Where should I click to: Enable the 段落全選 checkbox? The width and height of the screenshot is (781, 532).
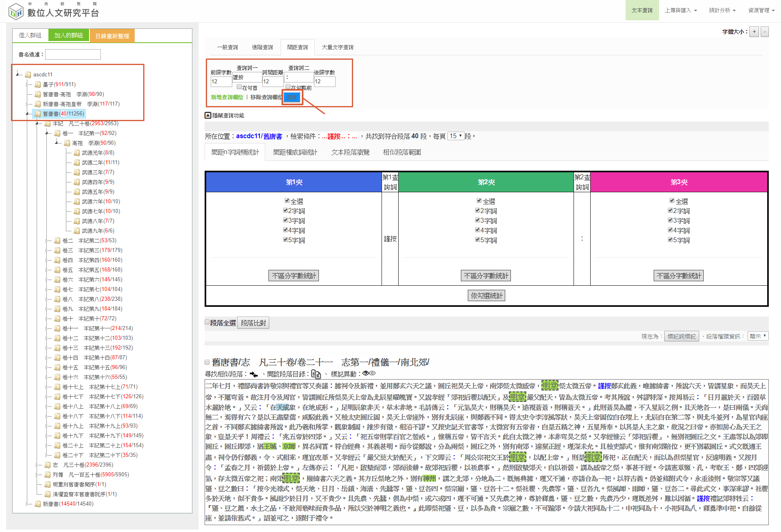point(207,322)
